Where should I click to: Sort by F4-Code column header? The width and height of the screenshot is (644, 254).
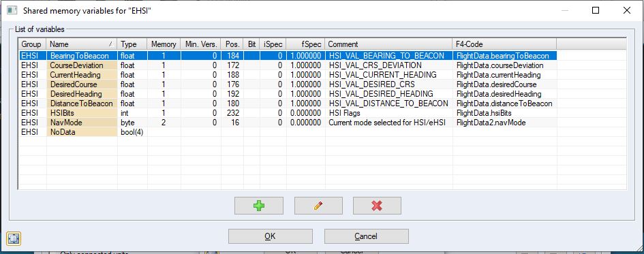tap(504, 44)
